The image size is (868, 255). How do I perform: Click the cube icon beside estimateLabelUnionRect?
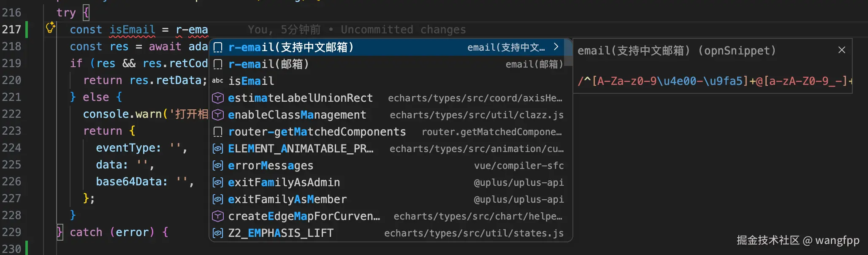tap(217, 98)
